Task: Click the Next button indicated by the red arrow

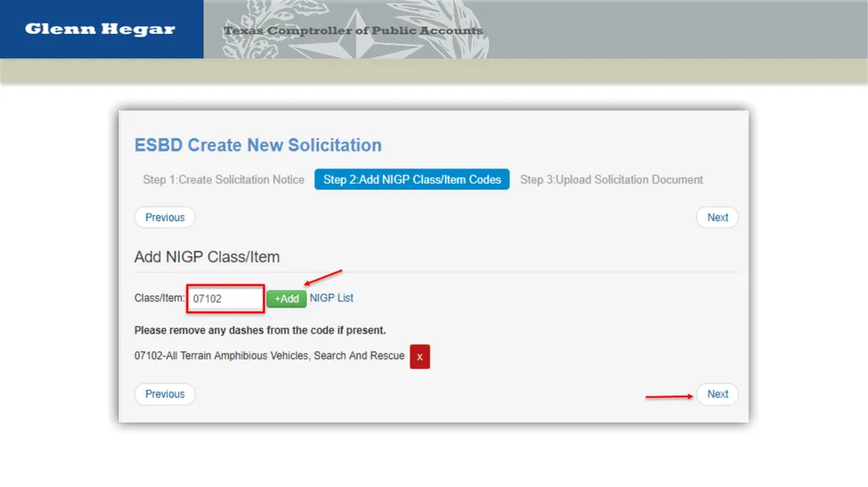Action: (x=717, y=394)
